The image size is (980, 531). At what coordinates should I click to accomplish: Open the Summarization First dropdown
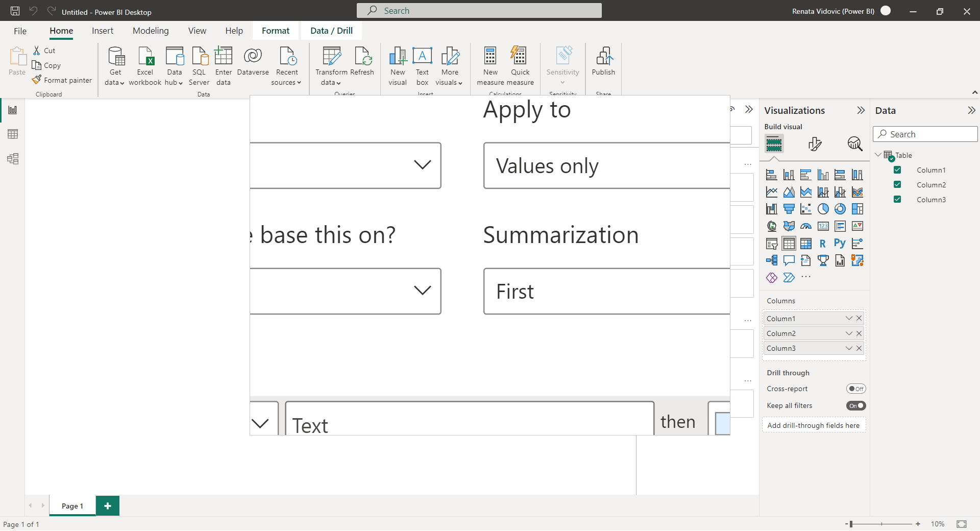(x=607, y=292)
